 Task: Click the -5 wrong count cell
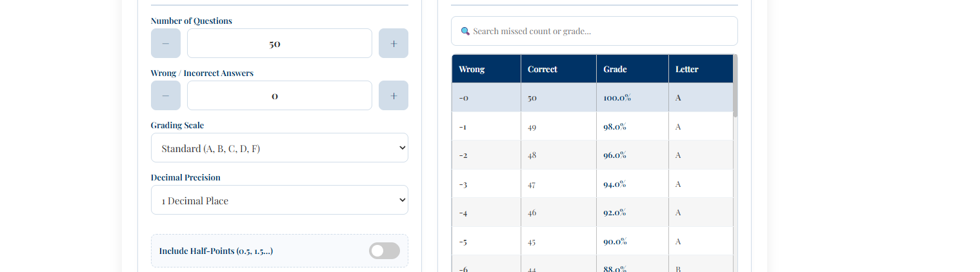coord(486,241)
